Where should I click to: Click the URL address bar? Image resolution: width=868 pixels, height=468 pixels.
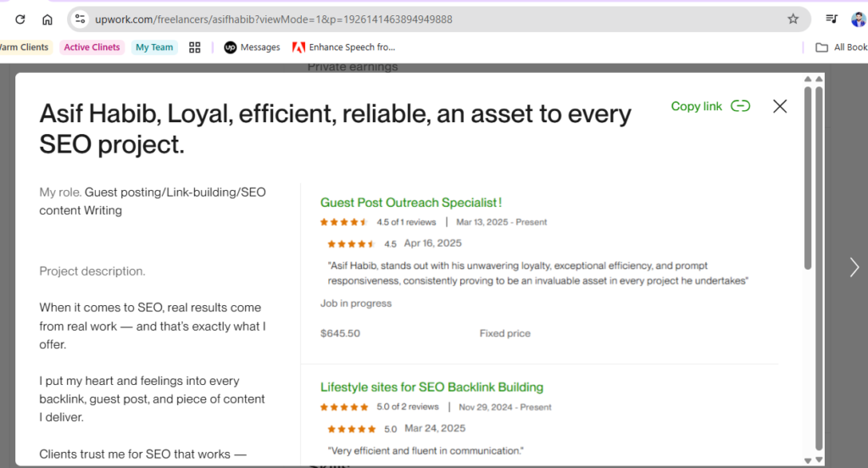coord(424,19)
